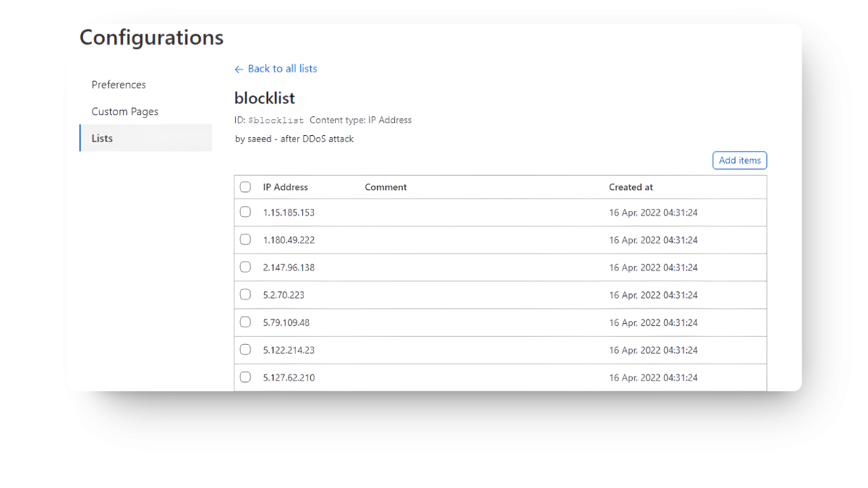
Task: Follow the Back to all lists link
Action: point(282,69)
